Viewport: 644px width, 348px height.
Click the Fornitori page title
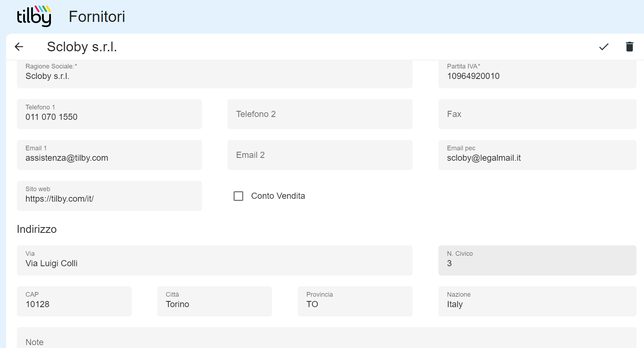[x=97, y=17]
